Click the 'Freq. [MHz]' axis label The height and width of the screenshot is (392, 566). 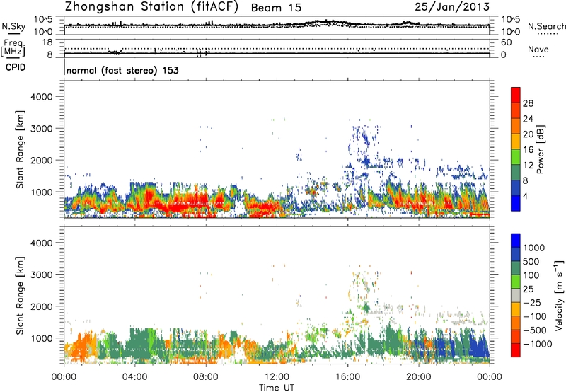13,47
